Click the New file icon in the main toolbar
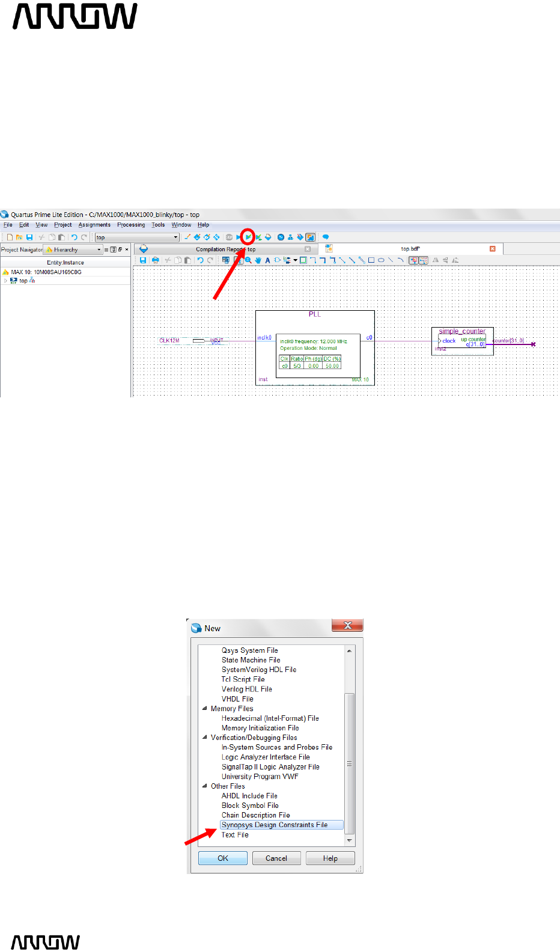560x951 pixels. pyautogui.click(x=10, y=237)
